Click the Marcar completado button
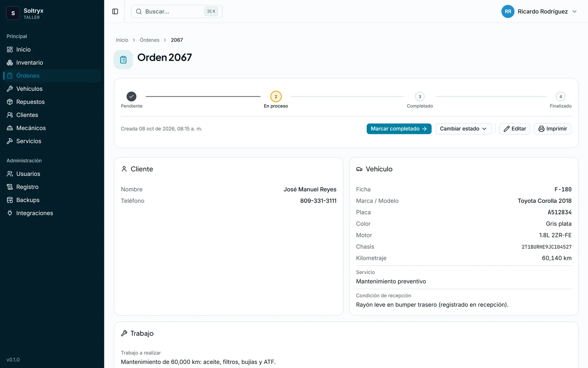The image size is (588, 368). pyautogui.click(x=399, y=129)
